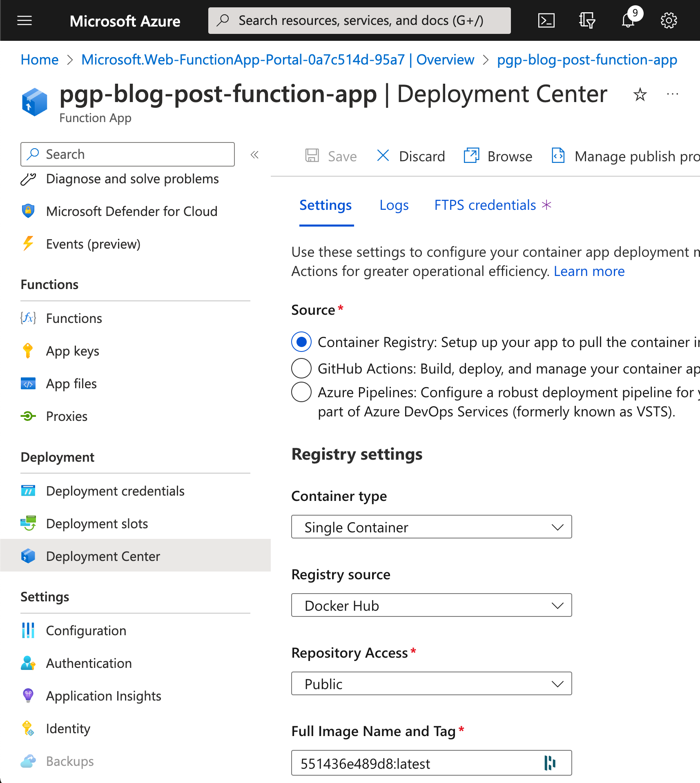700x783 pixels.
Task: Switch to the FTPS credentials tab
Action: pyautogui.click(x=485, y=205)
